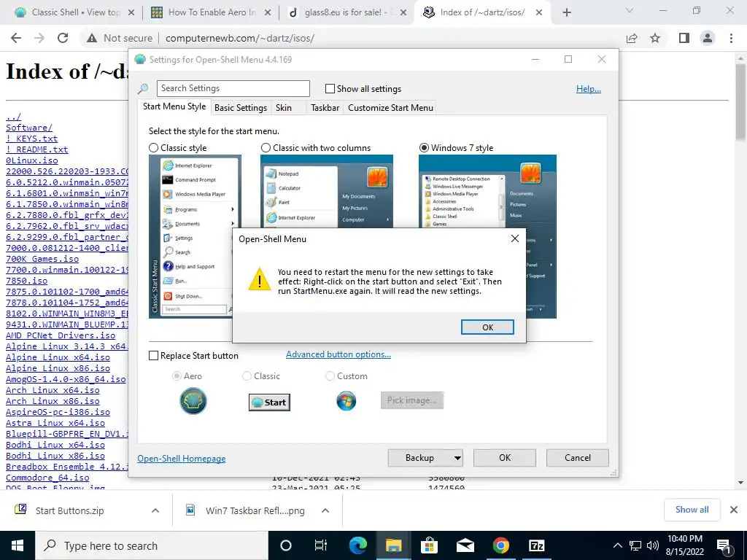Switch to the Skin tab
This screenshot has height=560, width=747.
coord(284,108)
